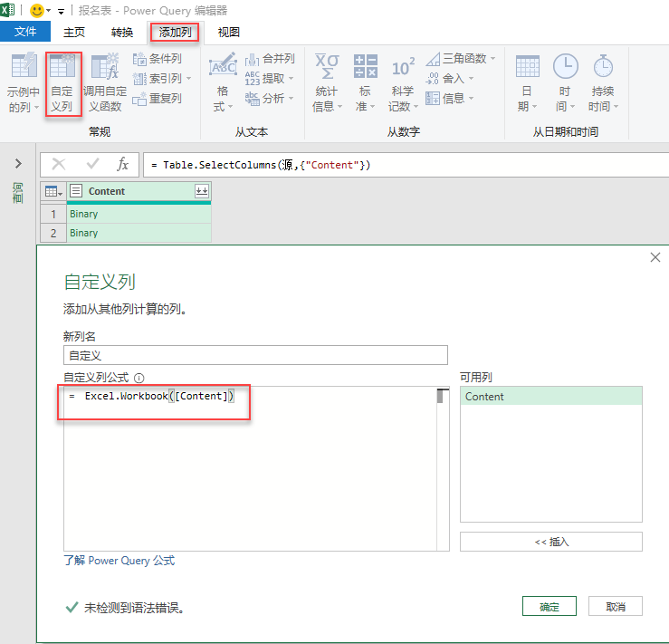Click Merge Columns (合并列)
Screen dimensions: 669x644
tap(270, 59)
